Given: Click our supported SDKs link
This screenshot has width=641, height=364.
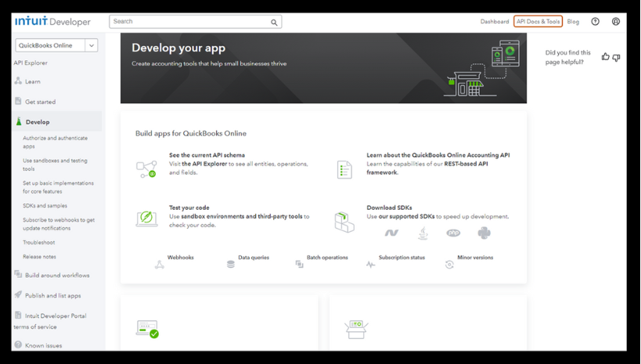Looking at the screenshot, I should click(406, 216).
